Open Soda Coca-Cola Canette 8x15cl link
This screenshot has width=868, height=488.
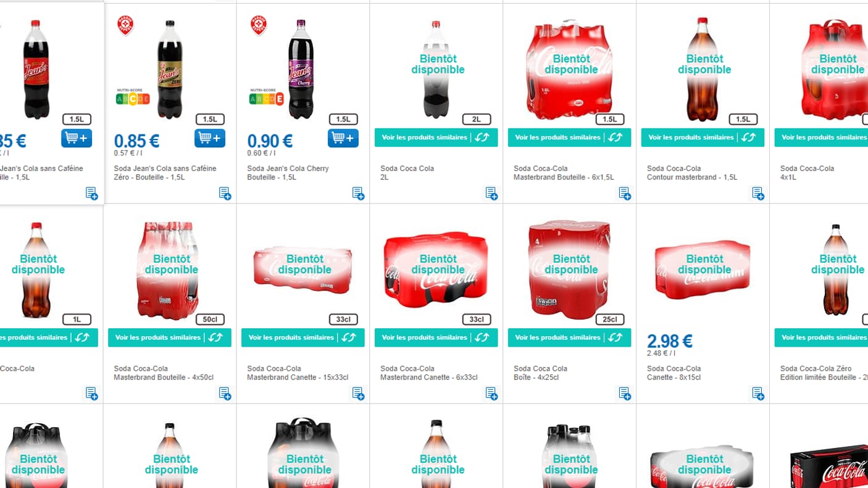(674, 373)
